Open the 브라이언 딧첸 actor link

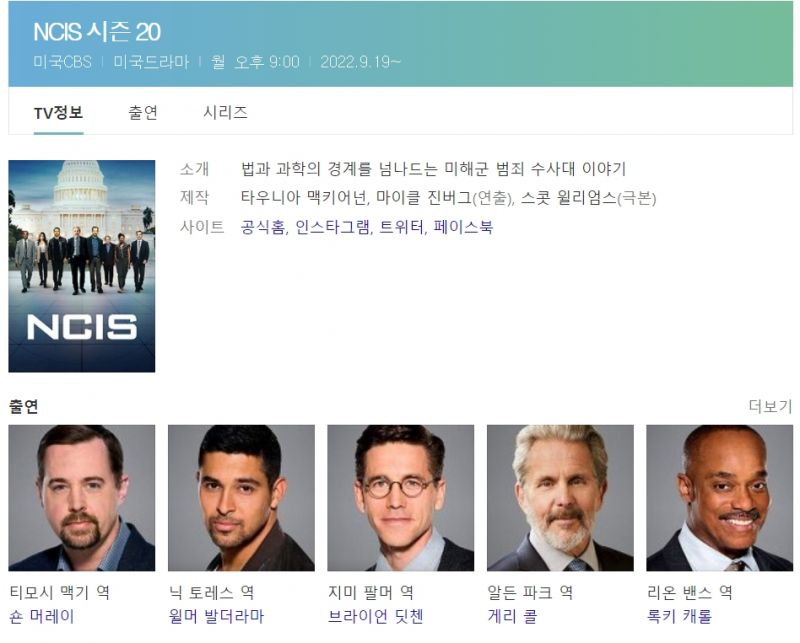(x=376, y=616)
